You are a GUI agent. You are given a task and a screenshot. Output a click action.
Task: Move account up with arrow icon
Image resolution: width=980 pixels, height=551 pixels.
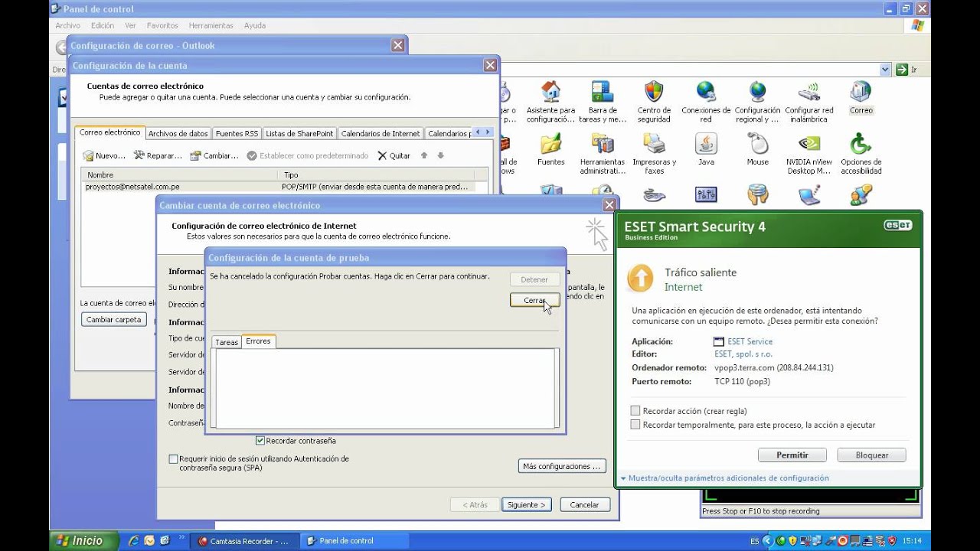[423, 155]
